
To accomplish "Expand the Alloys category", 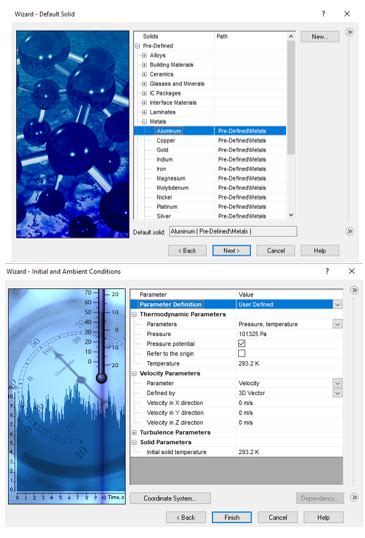I will click(x=144, y=55).
